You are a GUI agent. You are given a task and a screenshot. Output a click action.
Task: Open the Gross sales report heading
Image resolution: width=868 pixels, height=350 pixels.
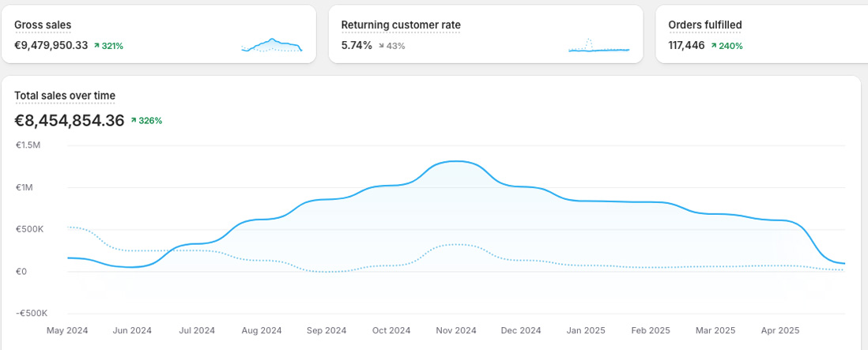pyautogui.click(x=43, y=24)
